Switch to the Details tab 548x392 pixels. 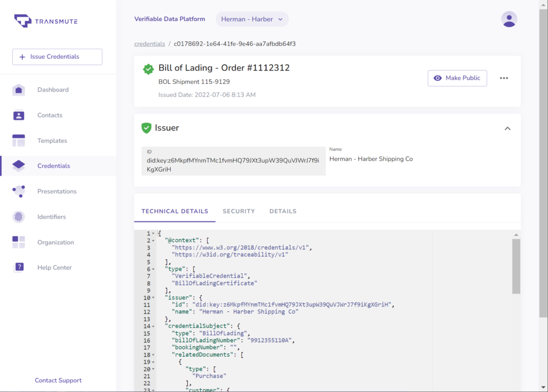point(283,211)
